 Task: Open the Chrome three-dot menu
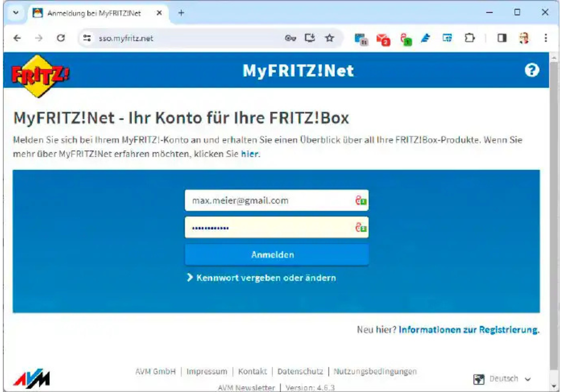click(x=545, y=38)
